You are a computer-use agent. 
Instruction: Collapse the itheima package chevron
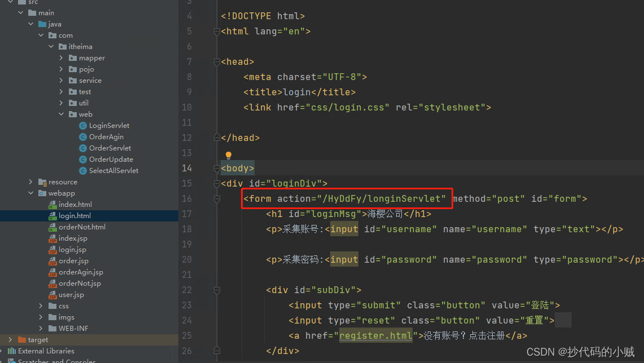[51, 46]
